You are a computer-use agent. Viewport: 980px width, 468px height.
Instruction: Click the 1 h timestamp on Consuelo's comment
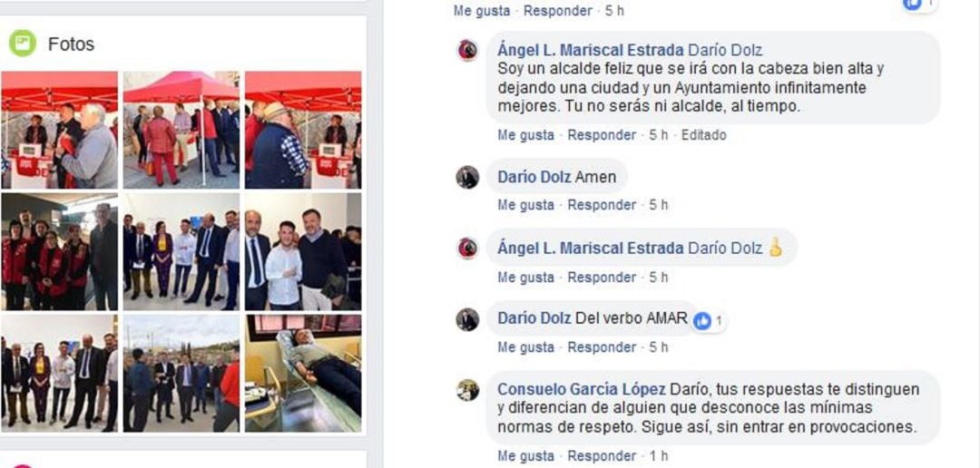pyautogui.click(x=659, y=456)
